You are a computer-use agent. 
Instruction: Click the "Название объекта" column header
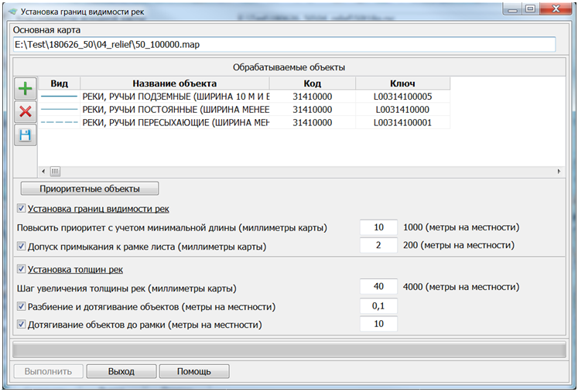[x=174, y=84]
